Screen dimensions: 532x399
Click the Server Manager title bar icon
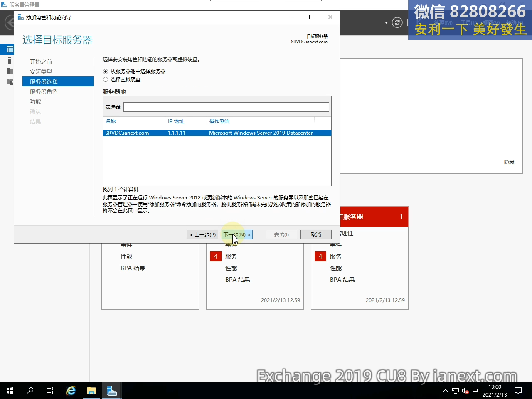4,5
